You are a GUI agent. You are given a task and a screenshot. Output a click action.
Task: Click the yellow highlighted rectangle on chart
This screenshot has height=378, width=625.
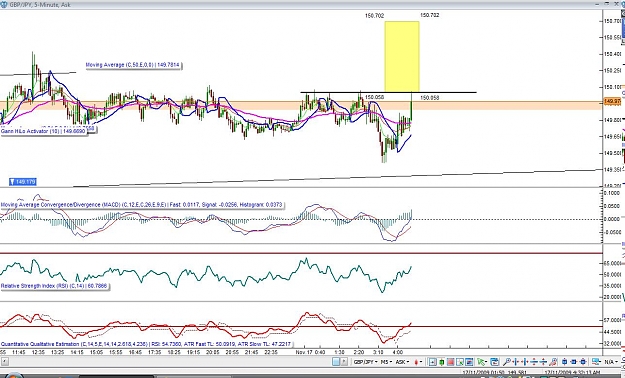point(402,57)
